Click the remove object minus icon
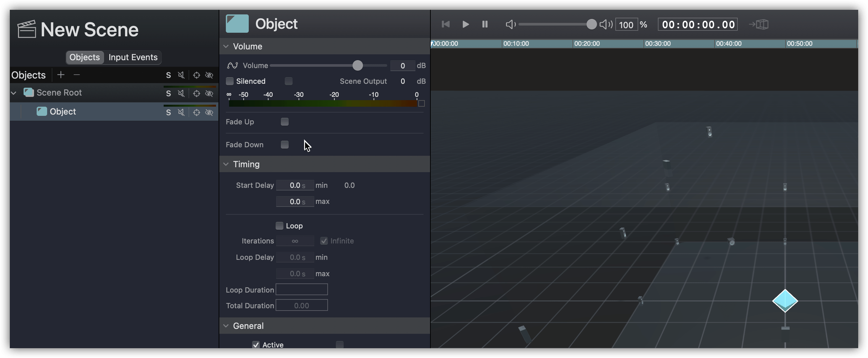The width and height of the screenshot is (868, 358). [77, 75]
